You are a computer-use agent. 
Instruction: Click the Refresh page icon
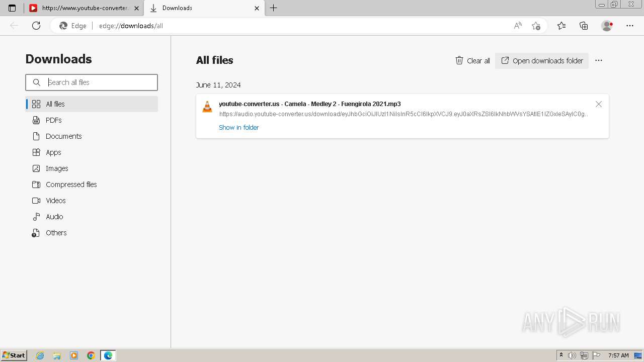click(x=36, y=26)
